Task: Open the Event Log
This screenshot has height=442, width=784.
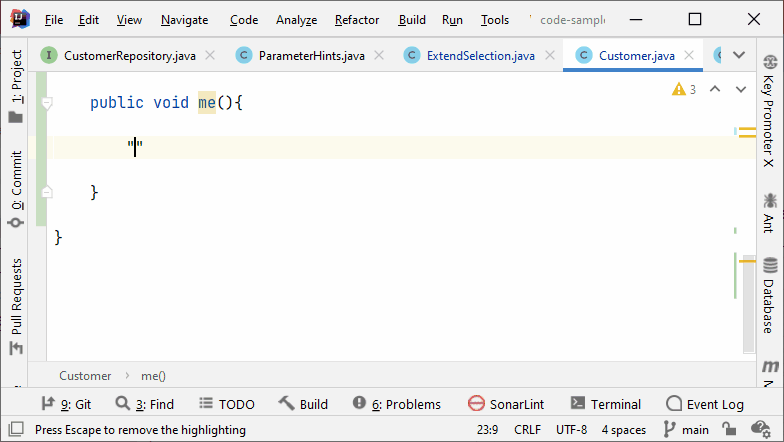Action: 705,404
